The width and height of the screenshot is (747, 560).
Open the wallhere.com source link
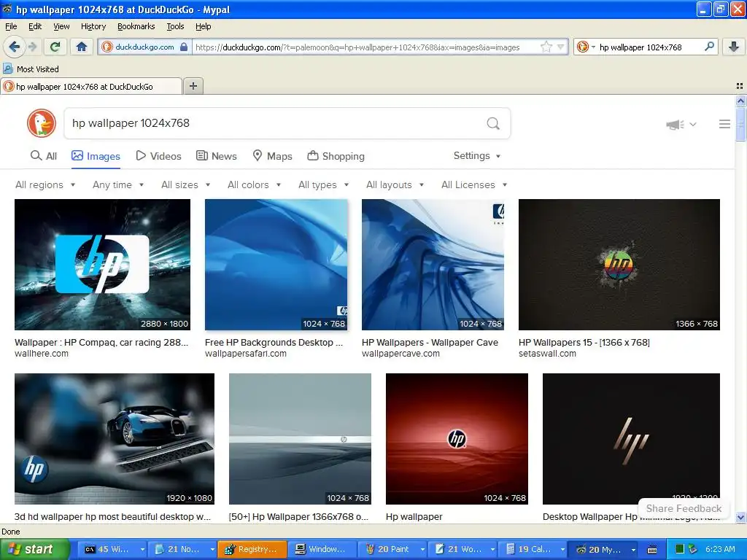coord(42,354)
